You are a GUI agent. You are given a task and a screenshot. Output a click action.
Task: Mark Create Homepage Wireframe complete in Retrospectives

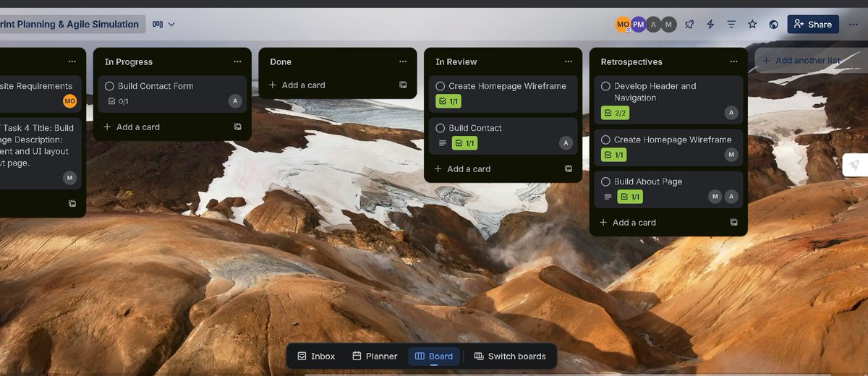point(605,140)
